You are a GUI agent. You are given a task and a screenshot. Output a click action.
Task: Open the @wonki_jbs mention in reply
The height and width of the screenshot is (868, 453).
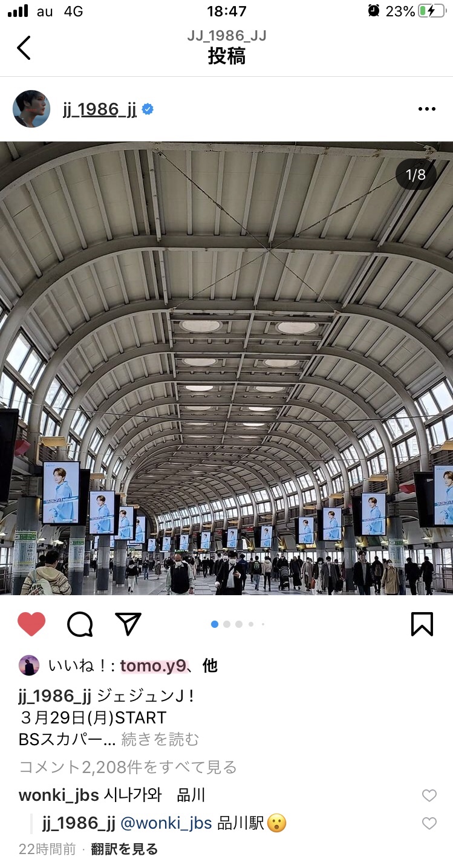tap(166, 823)
